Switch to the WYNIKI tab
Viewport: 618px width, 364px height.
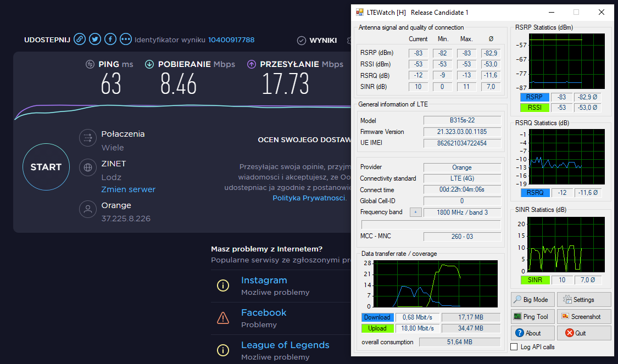318,40
